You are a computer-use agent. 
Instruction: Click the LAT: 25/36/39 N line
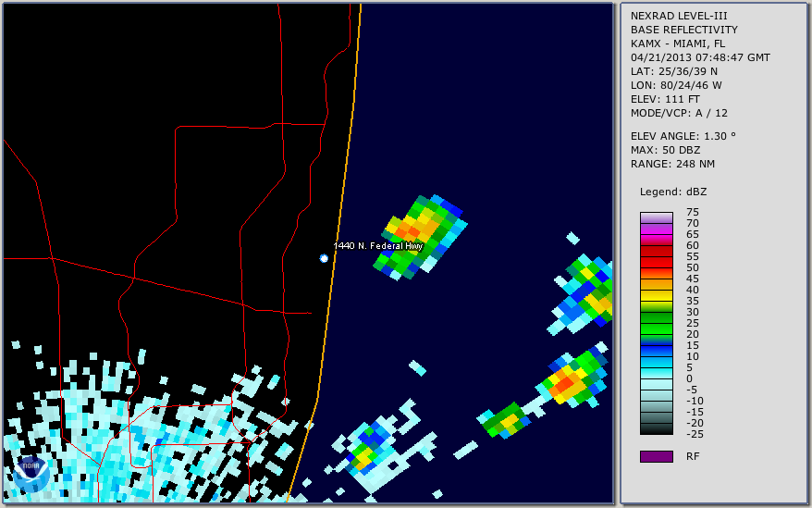[x=673, y=71]
